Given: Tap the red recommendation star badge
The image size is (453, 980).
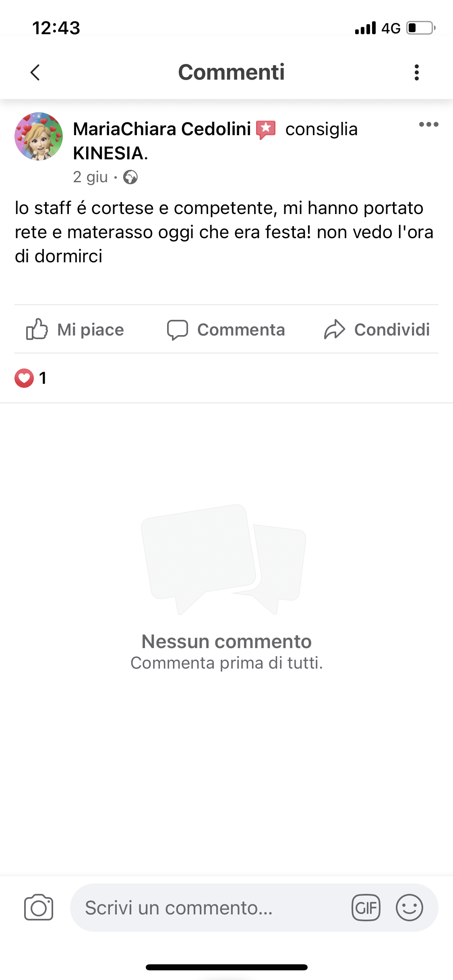Looking at the screenshot, I should click(x=266, y=130).
